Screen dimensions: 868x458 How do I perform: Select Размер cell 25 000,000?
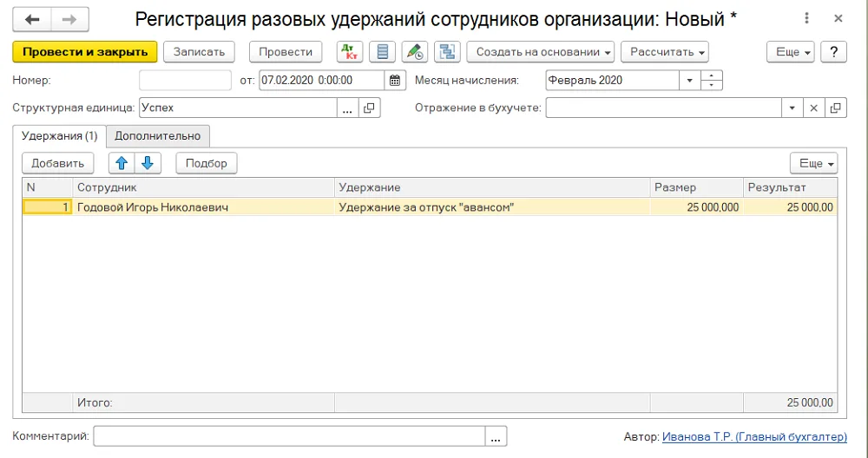pos(697,207)
